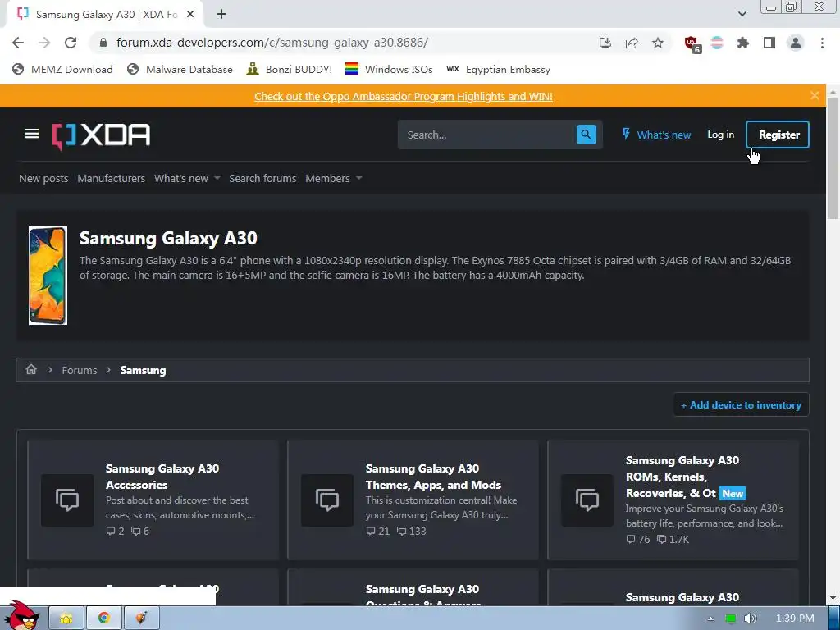Click the XDA logo
The height and width of the screenshot is (630, 840).
click(x=101, y=135)
